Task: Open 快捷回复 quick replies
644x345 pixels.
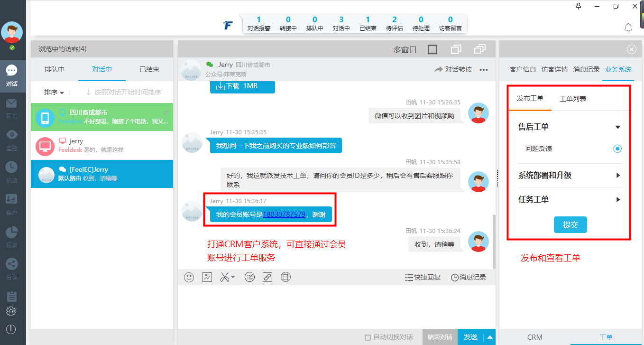Action: (x=423, y=278)
